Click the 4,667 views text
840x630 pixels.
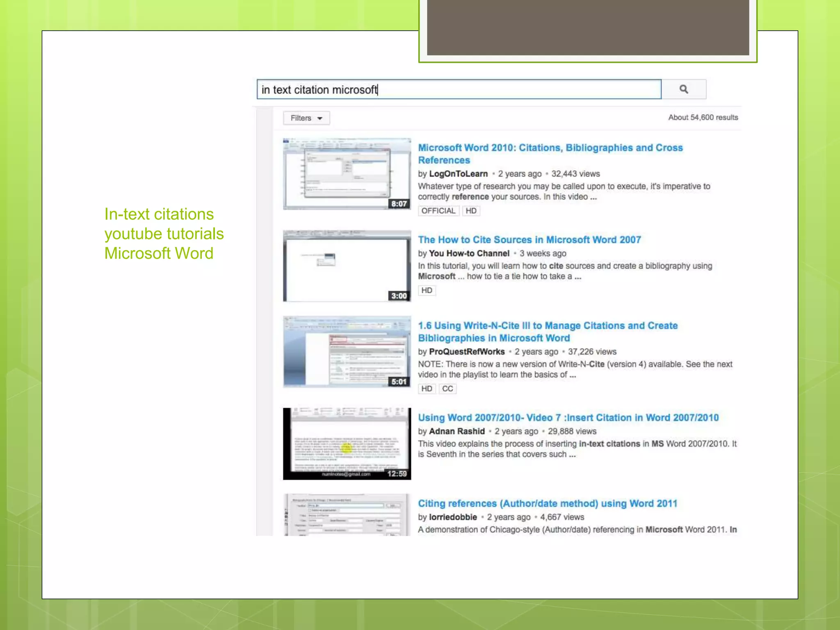(562, 517)
